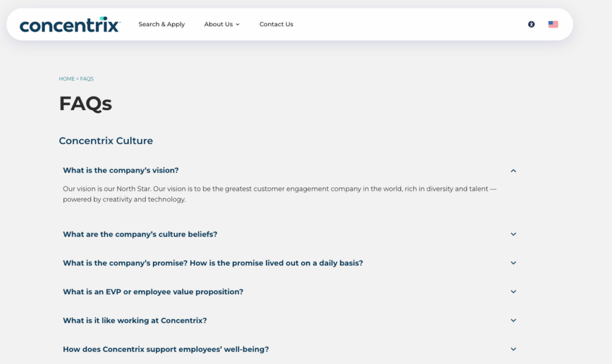Click the HOME breadcrumb link
The width and height of the screenshot is (612, 364).
66,78
